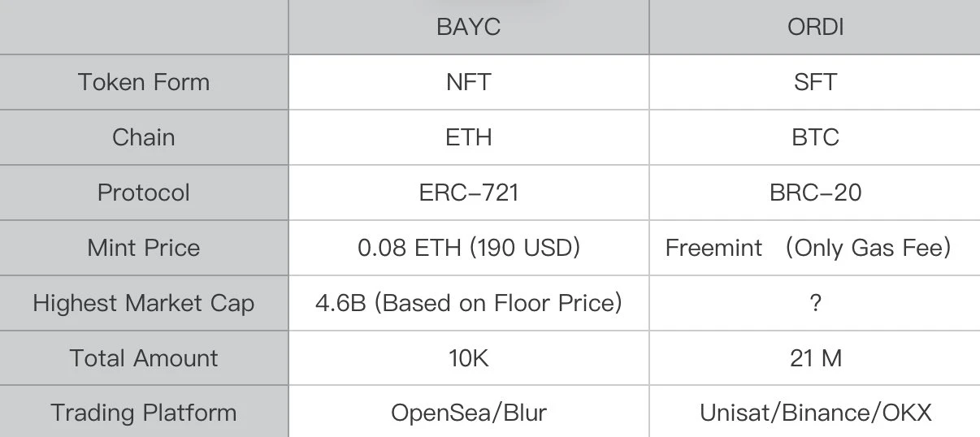The width and height of the screenshot is (980, 437).
Task: Click the BAYC column header
Action: click(468, 27)
